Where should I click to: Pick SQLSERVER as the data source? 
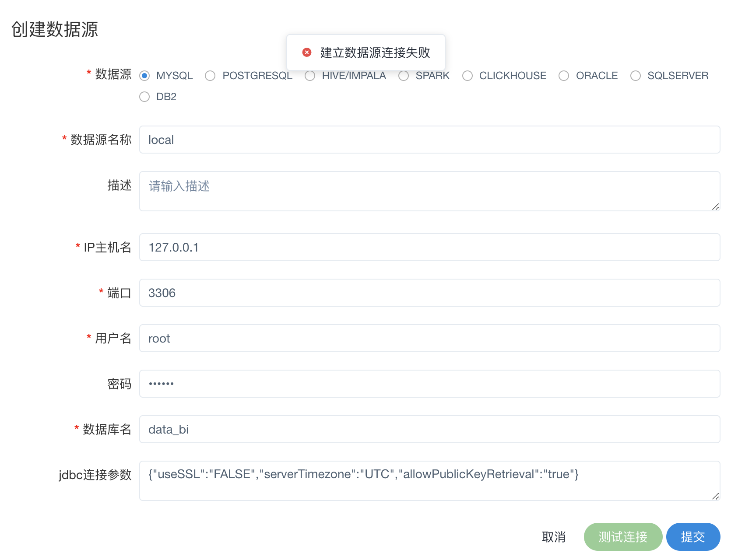[636, 76]
